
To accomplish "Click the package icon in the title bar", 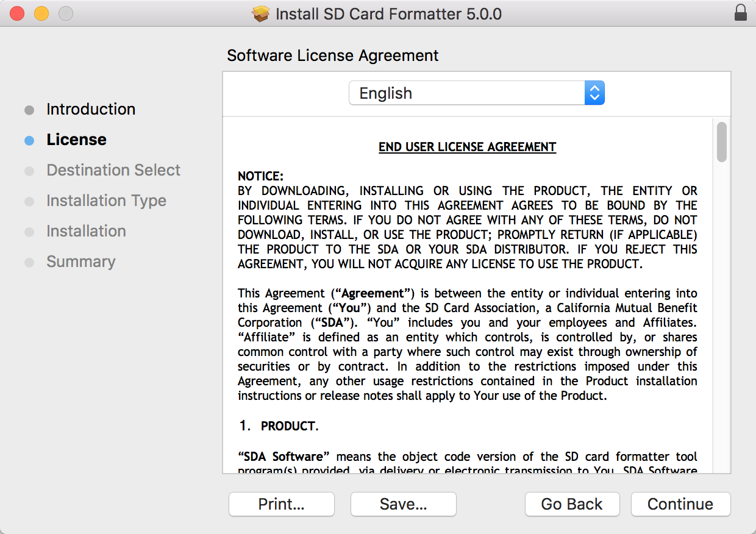I will tap(261, 13).
